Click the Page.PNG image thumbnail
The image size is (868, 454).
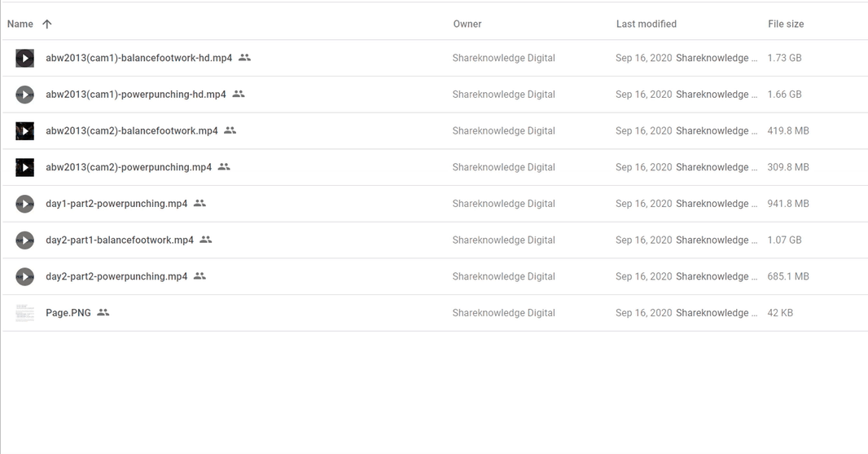point(24,313)
